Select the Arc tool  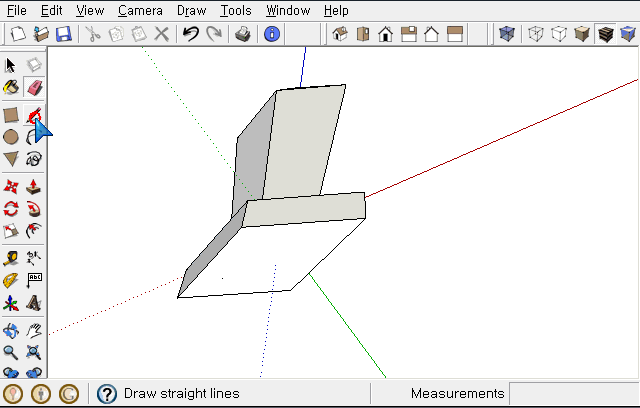(x=33, y=137)
